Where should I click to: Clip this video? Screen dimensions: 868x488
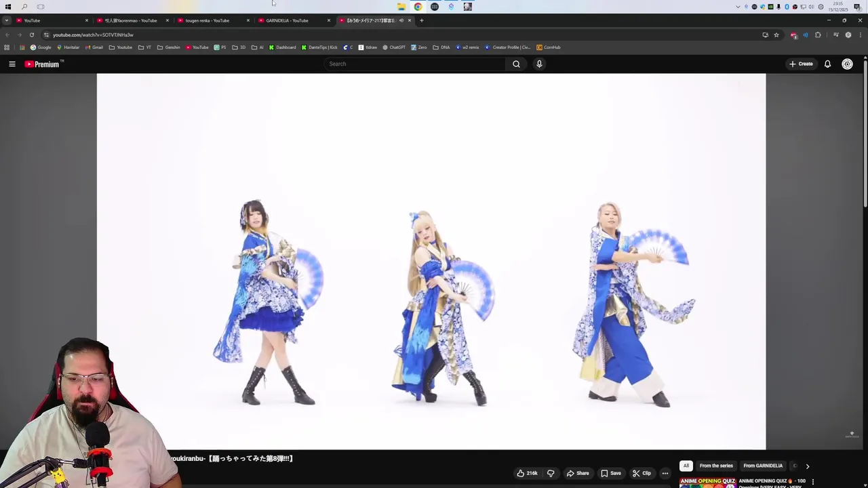coord(642,473)
